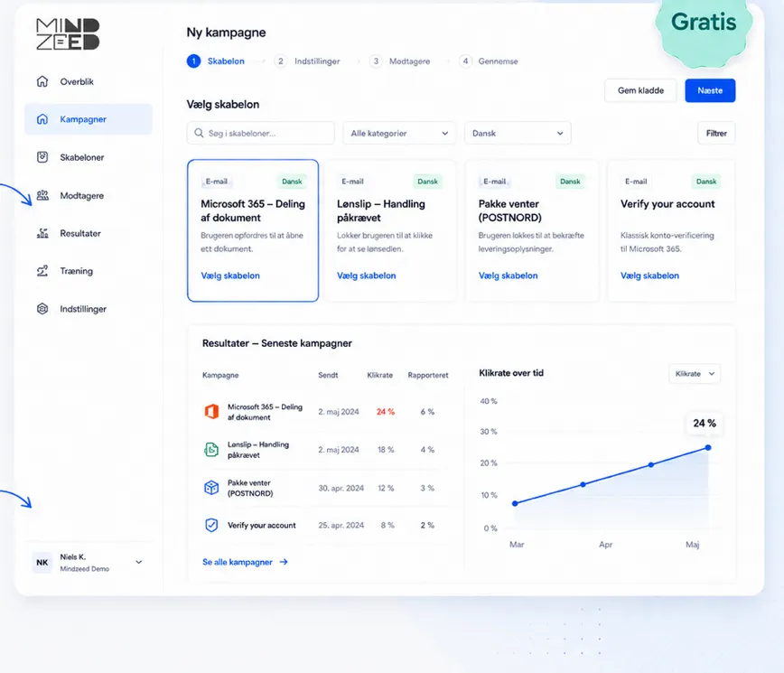
Task: Open Træning in the sidebar
Action: pyautogui.click(x=88, y=271)
